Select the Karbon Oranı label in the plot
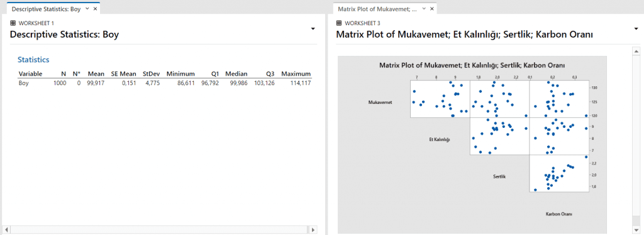644x235 pixels. (558, 214)
